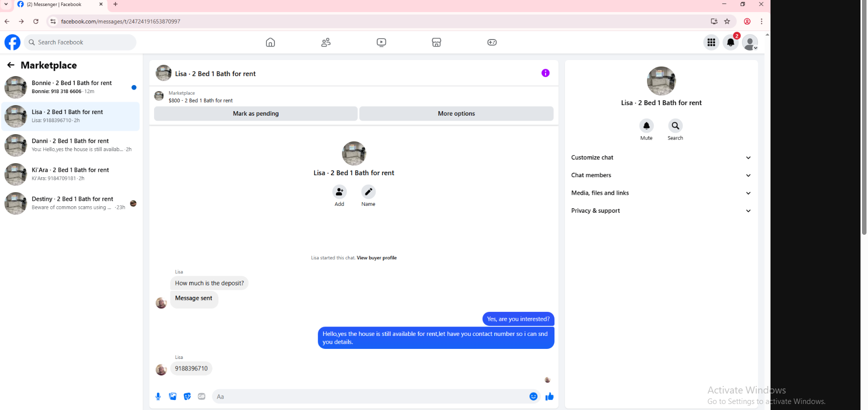
Task: Click the listing thumbnail in chat header
Action: (x=163, y=73)
